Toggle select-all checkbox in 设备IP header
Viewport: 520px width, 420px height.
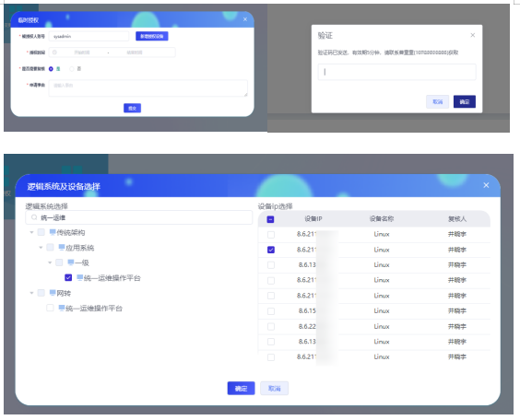[270, 219]
